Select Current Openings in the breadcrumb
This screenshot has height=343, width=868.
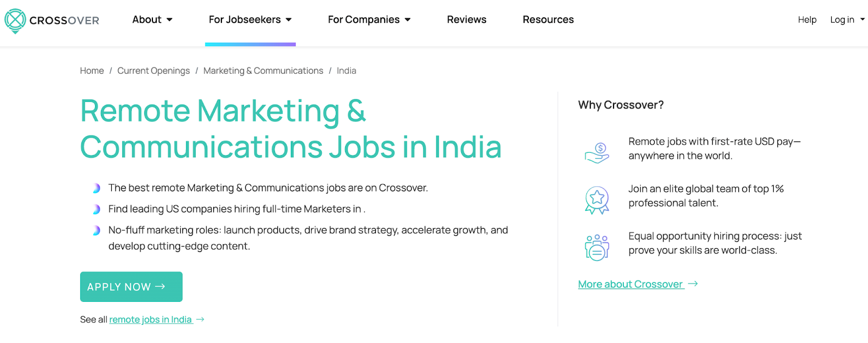coord(154,70)
